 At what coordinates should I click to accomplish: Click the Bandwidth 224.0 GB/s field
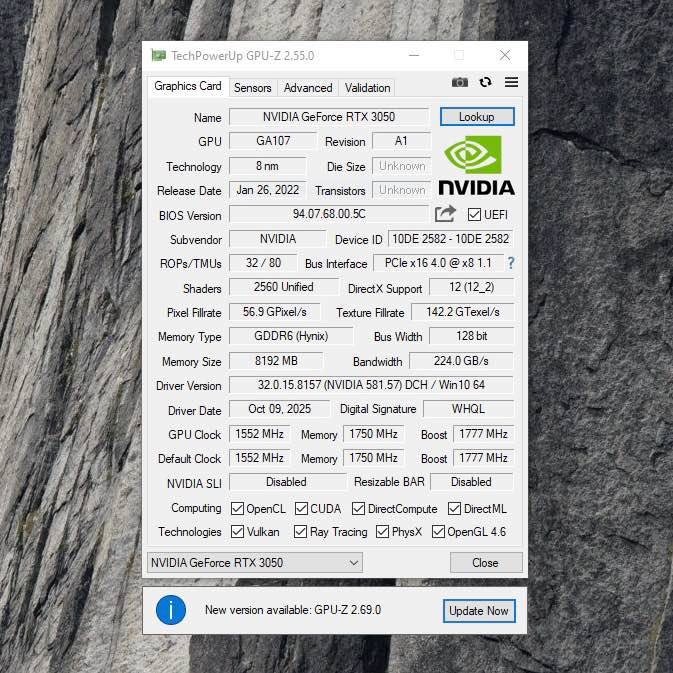pos(461,361)
